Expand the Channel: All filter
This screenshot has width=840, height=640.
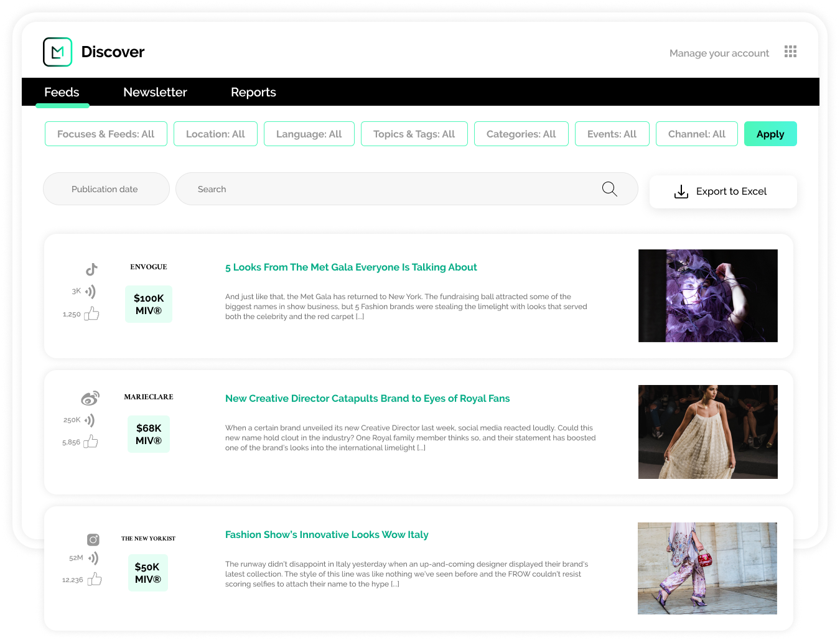(x=697, y=134)
